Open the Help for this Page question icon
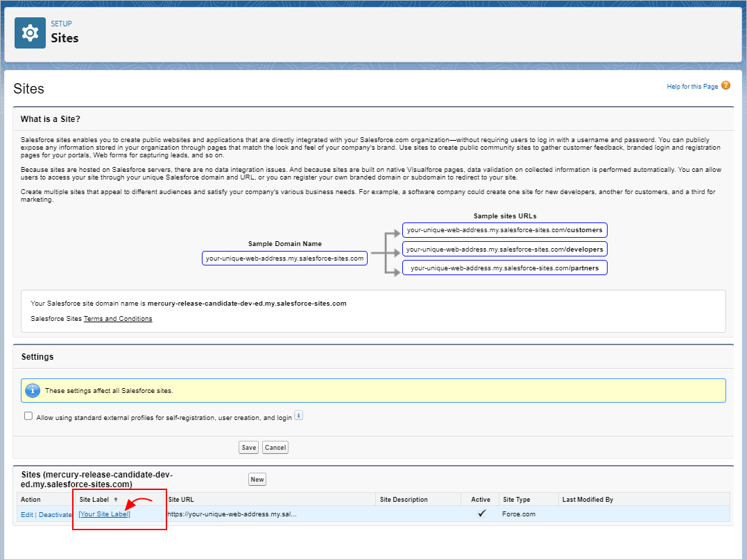747x560 pixels. (725, 85)
